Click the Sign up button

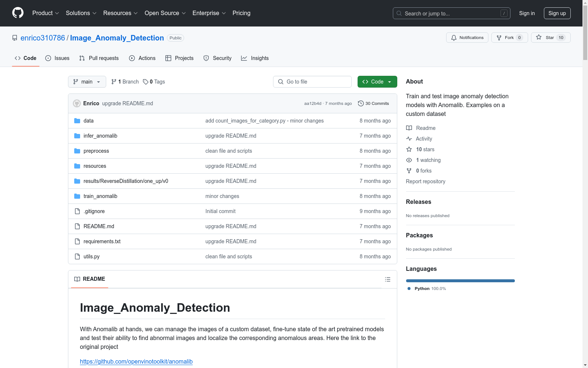pos(557,13)
